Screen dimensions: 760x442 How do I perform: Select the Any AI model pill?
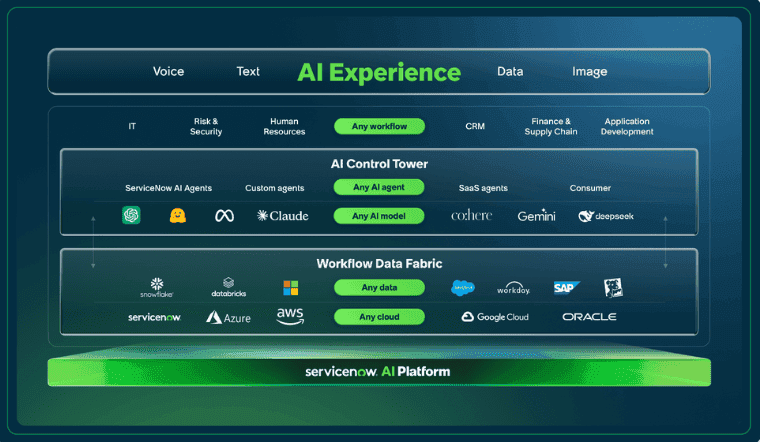click(x=379, y=215)
